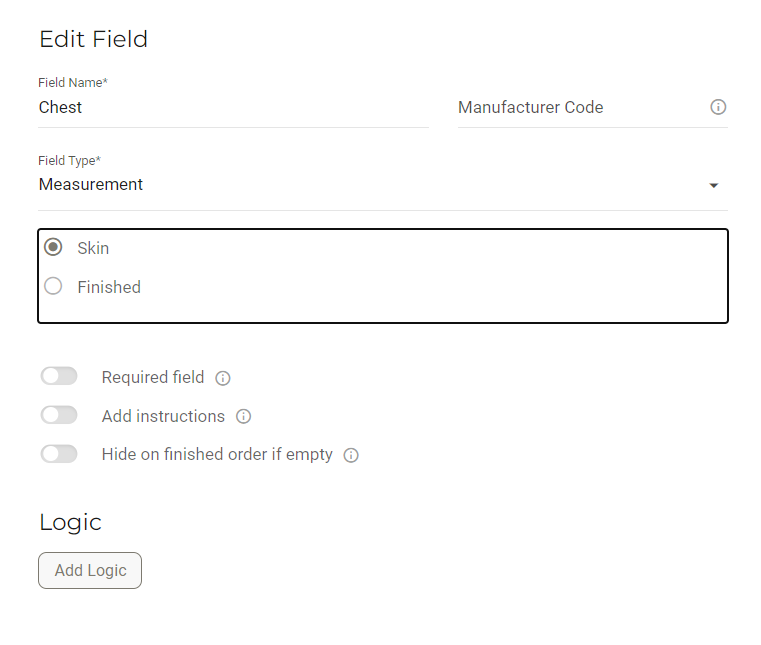
Task: Focus the Field Name input containing Chest
Action: 233,107
